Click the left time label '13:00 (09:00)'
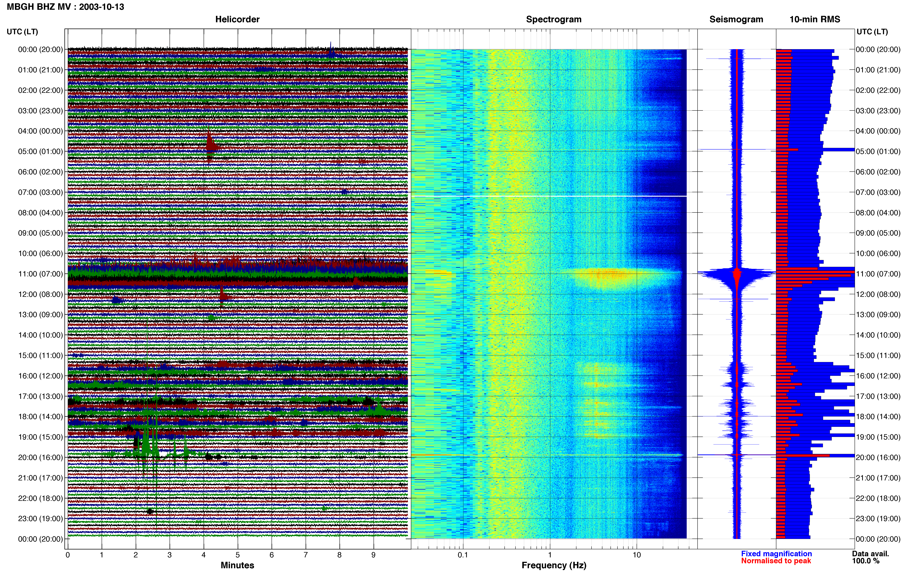This screenshot has height=578, width=924. [41, 315]
